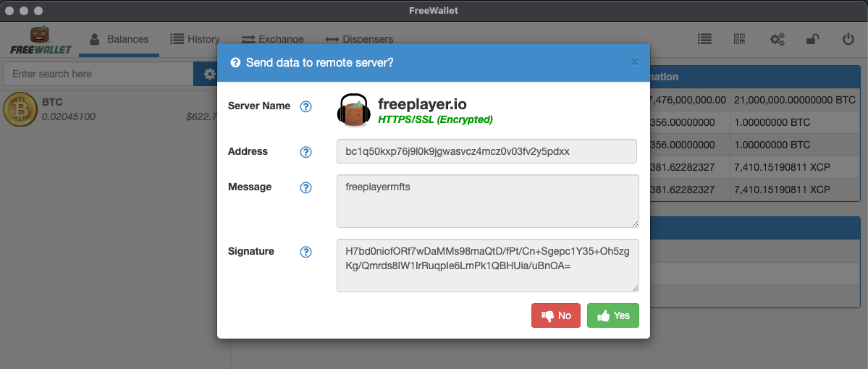Viewport: 868px width, 369px height.
Task: Click the Address field in dialog
Action: tap(486, 151)
